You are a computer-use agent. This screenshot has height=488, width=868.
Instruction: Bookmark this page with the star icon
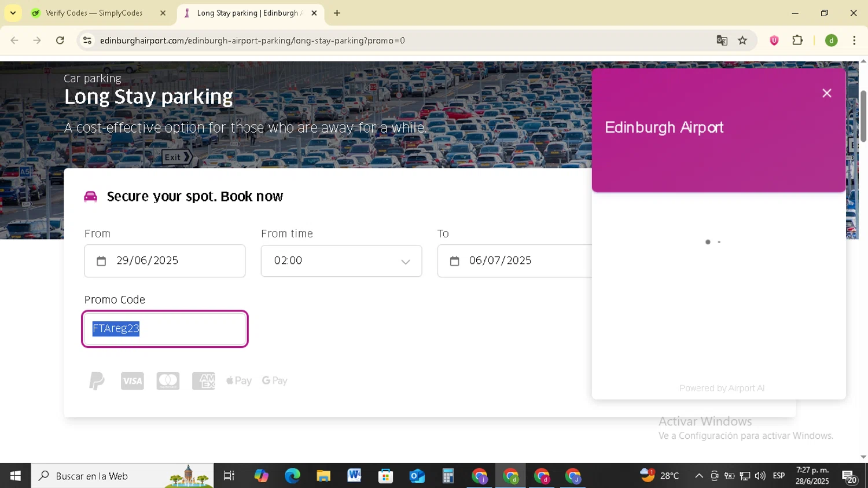point(742,41)
